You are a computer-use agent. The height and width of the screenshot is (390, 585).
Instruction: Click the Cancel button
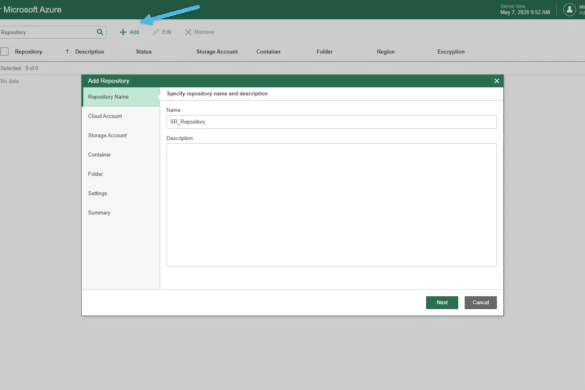[x=481, y=303]
